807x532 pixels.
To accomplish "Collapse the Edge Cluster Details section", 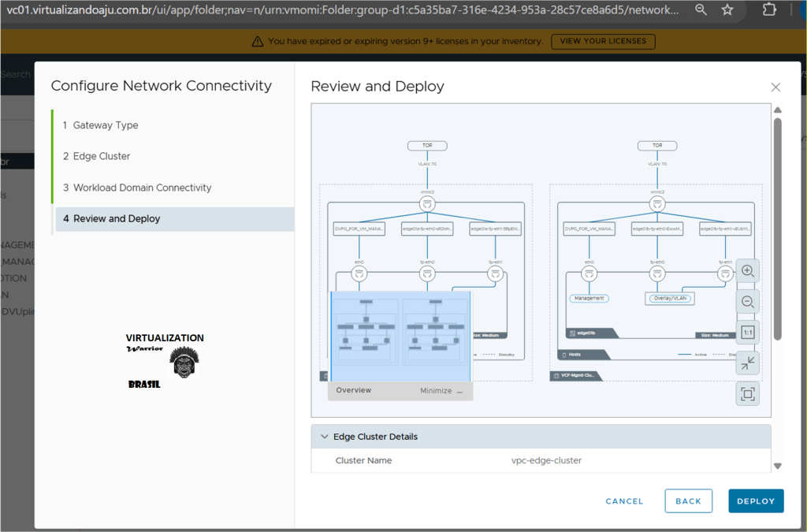I will tap(324, 437).
